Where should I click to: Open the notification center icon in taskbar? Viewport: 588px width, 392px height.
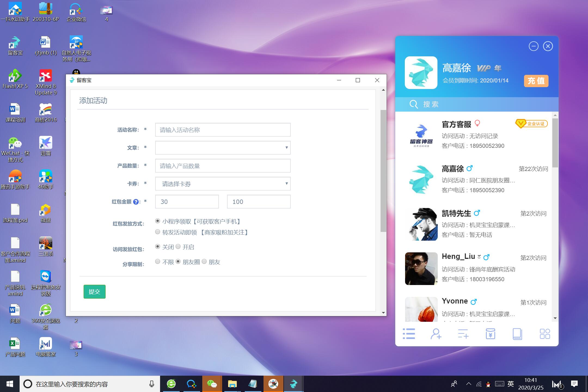(x=574, y=384)
